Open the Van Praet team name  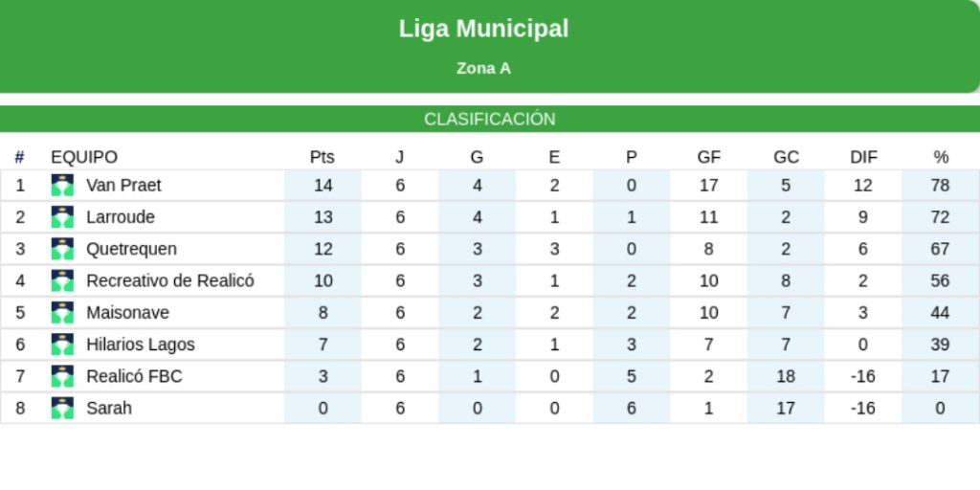(x=123, y=186)
